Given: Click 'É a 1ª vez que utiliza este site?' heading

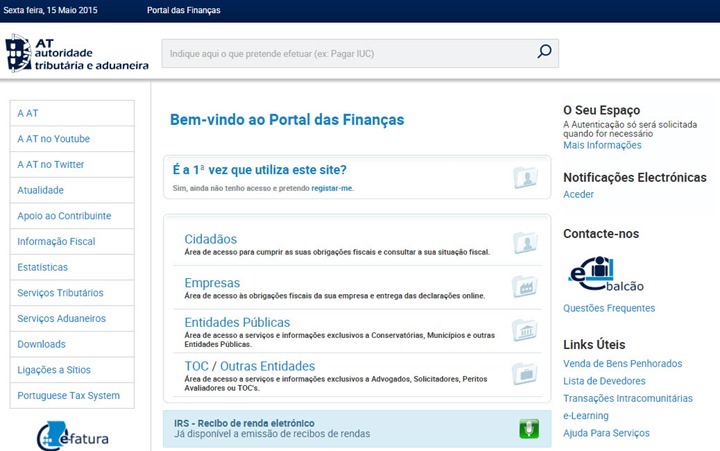Looking at the screenshot, I should [x=259, y=170].
